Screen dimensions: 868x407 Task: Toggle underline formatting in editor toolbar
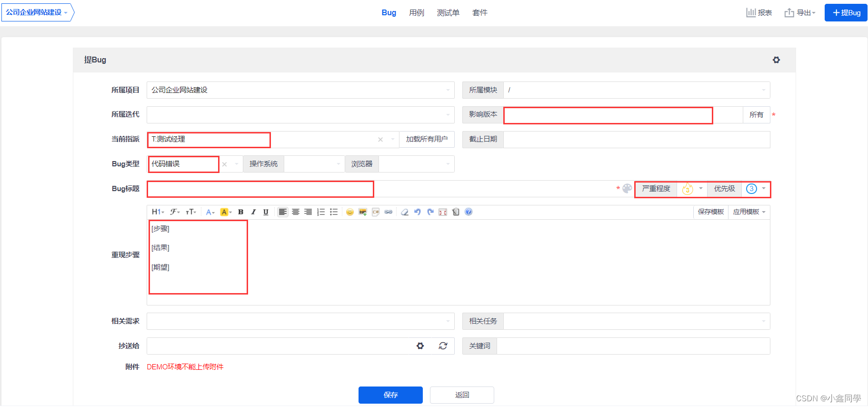tap(266, 212)
